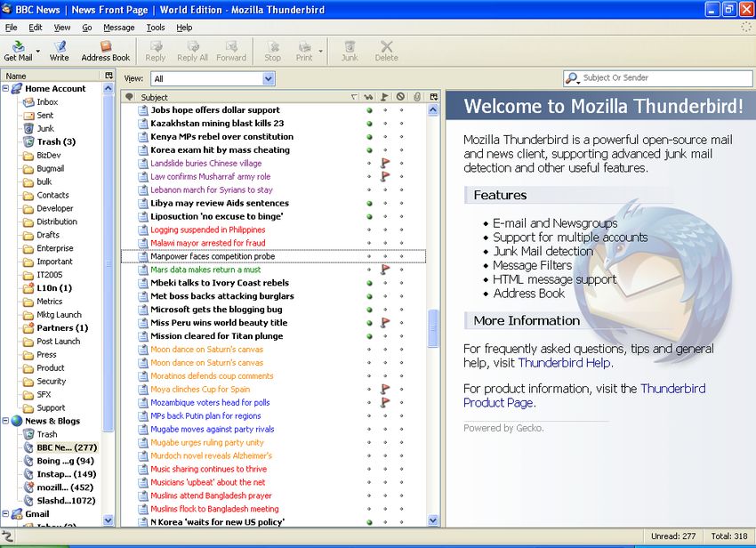Sort by flag column header
This screenshot has height=548, width=756.
[384, 97]
